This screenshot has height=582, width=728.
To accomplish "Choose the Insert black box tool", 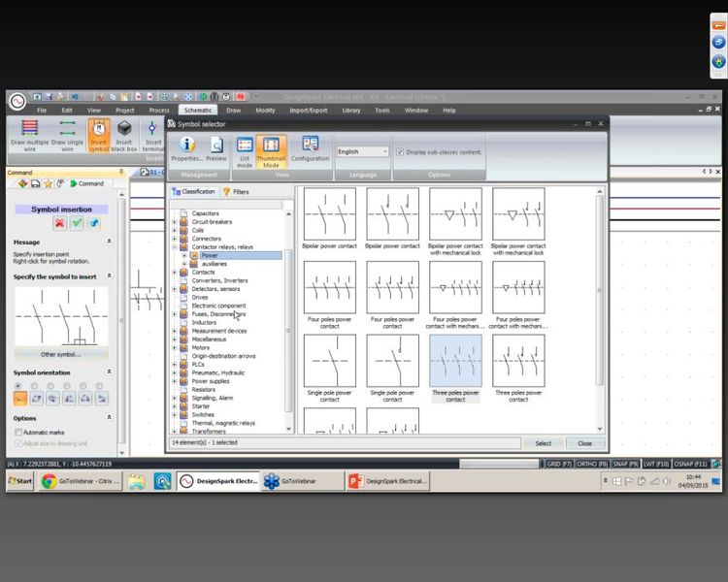I will pos(124,135).
